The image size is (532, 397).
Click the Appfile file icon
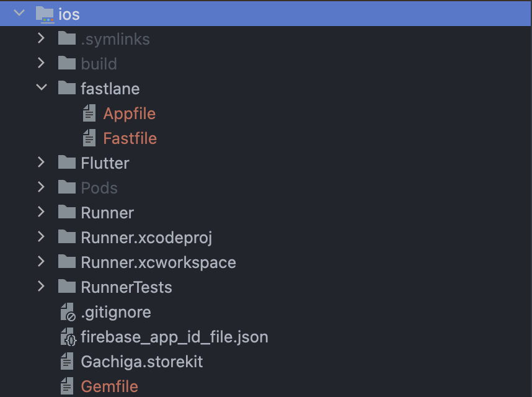(89, 113)
